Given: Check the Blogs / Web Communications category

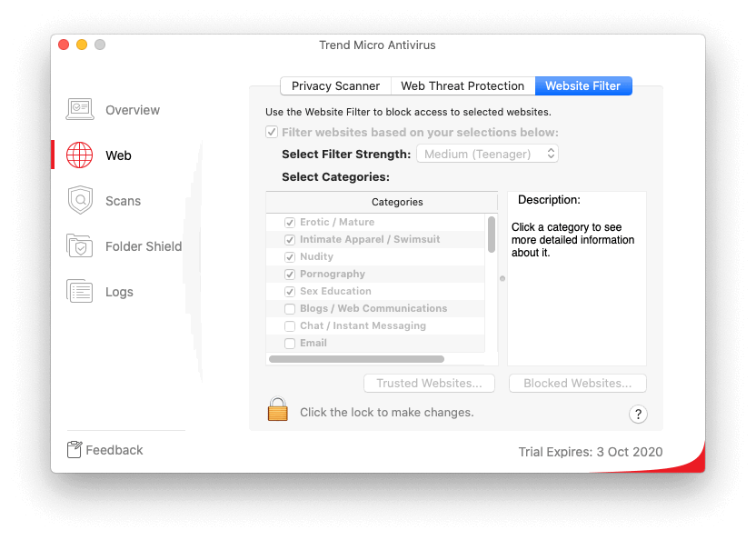Looking at the screenshot, I should (290, 309).
